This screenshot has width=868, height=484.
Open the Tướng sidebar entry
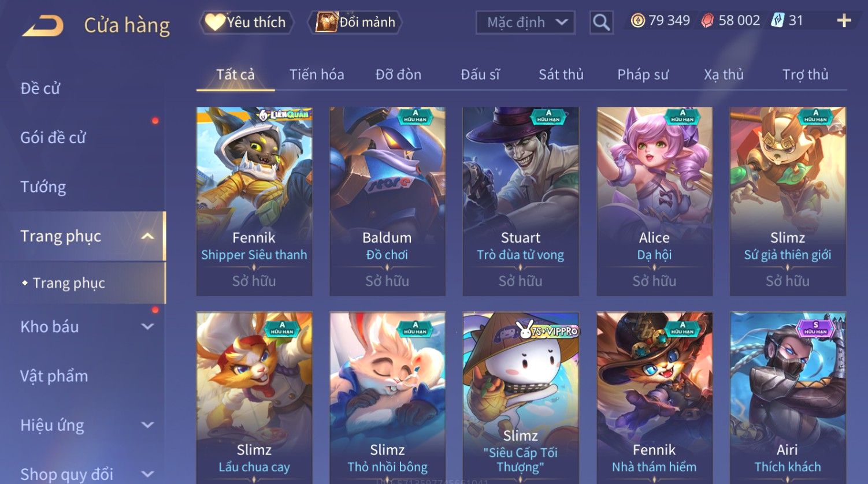[43, 187]
